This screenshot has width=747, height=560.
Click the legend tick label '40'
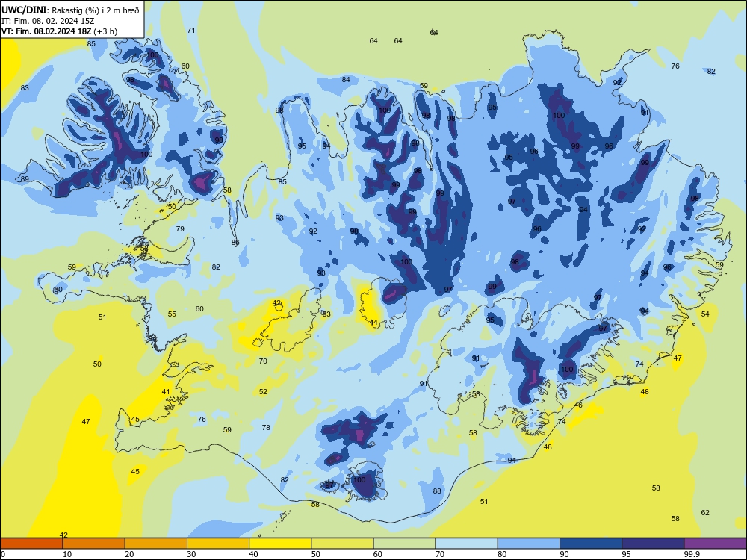click(x=253, y=554)
